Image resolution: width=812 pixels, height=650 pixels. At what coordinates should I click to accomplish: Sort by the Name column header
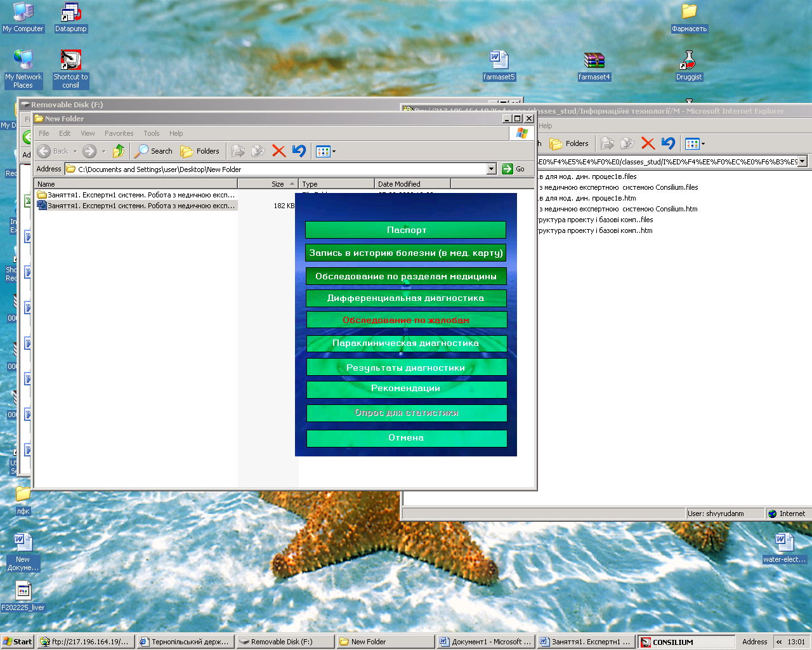(136, 184)
